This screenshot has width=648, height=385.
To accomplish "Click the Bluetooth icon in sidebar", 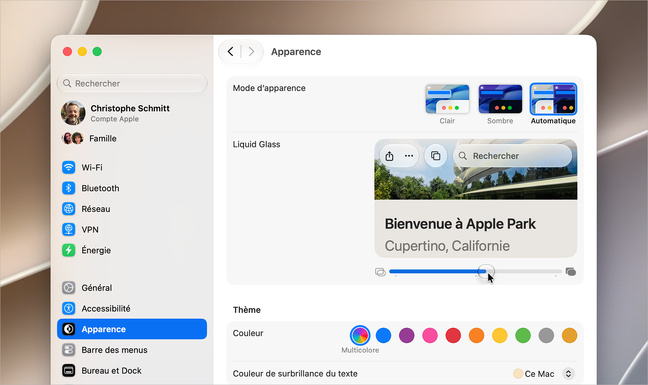I will coord(69,188).
